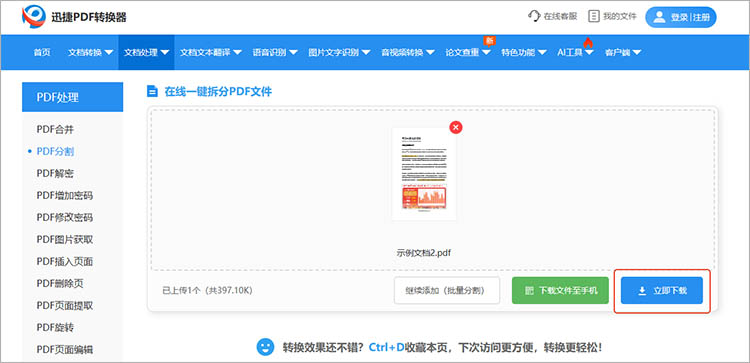Select PDF插入页面 in the sidebar

click(65, 262)
